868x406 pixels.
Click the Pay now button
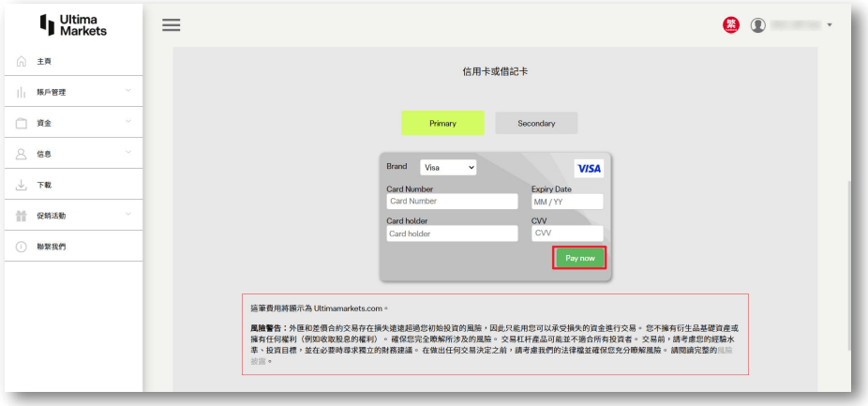tap(579, 258)
